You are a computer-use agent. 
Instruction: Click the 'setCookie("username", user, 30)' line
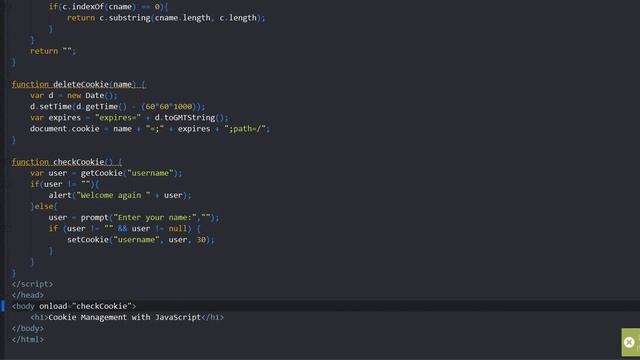coord(141,240)
